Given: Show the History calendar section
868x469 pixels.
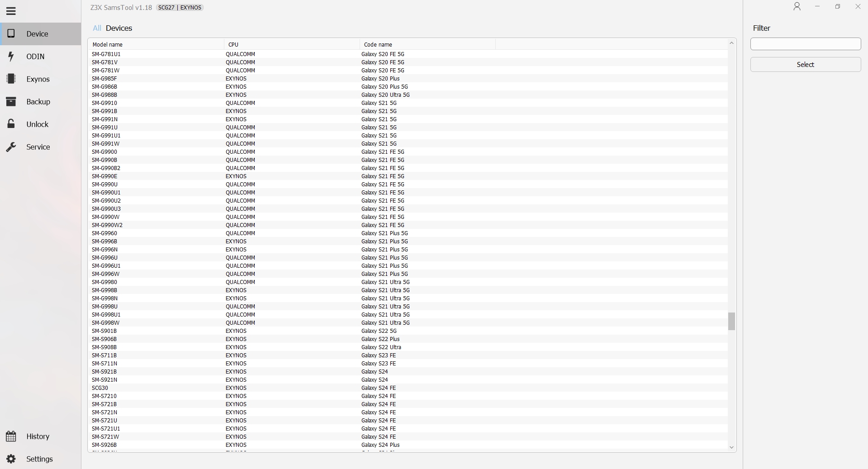Looking at the screenshot, I should point(11,436).
